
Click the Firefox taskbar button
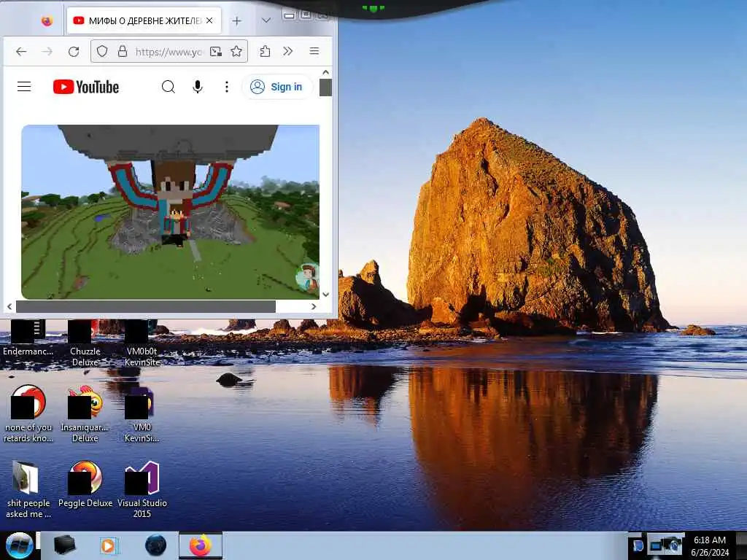(201, 545)
